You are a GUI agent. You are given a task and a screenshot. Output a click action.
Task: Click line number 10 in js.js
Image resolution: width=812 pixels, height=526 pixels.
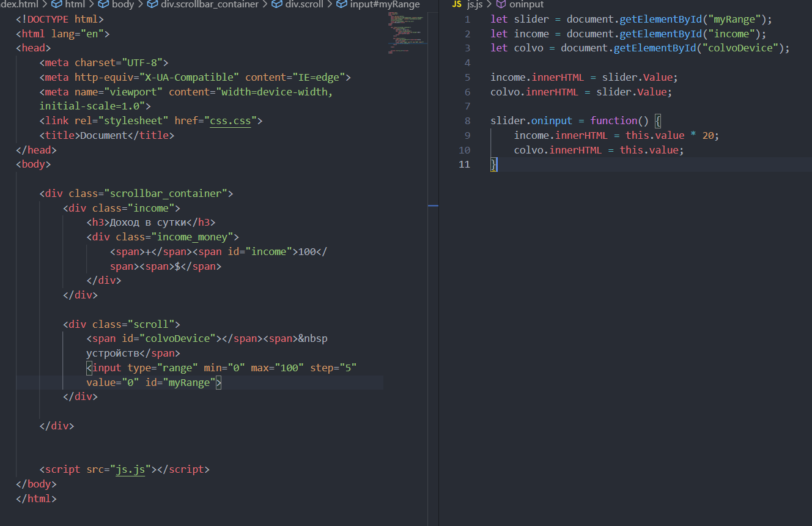465,150
